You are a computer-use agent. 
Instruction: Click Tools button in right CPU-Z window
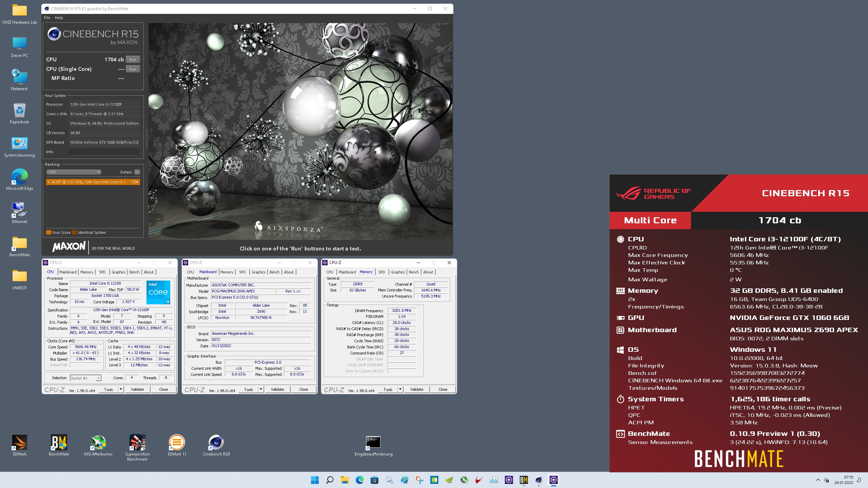(388, 389)
